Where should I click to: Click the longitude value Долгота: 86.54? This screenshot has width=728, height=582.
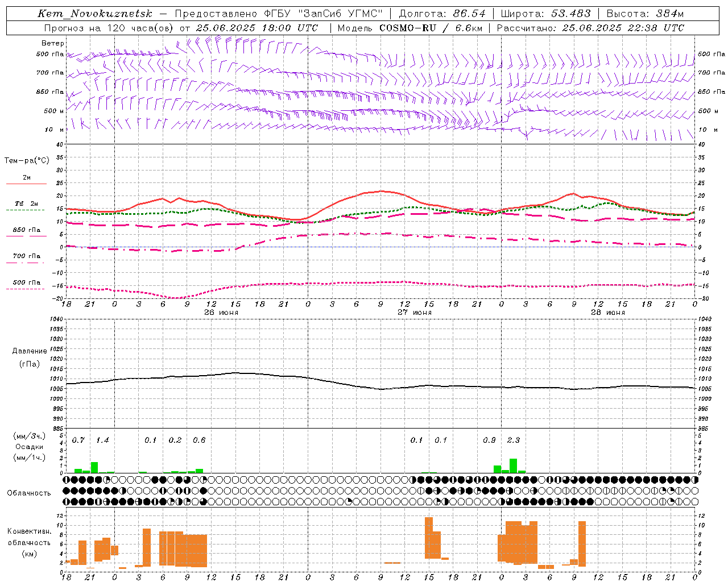pos(442,14)
